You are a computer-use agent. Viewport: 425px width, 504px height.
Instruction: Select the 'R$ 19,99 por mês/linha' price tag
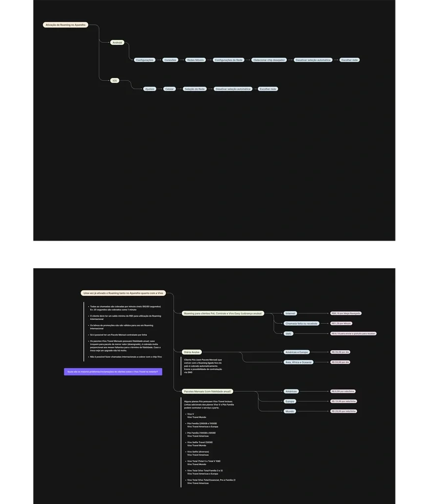343,401
